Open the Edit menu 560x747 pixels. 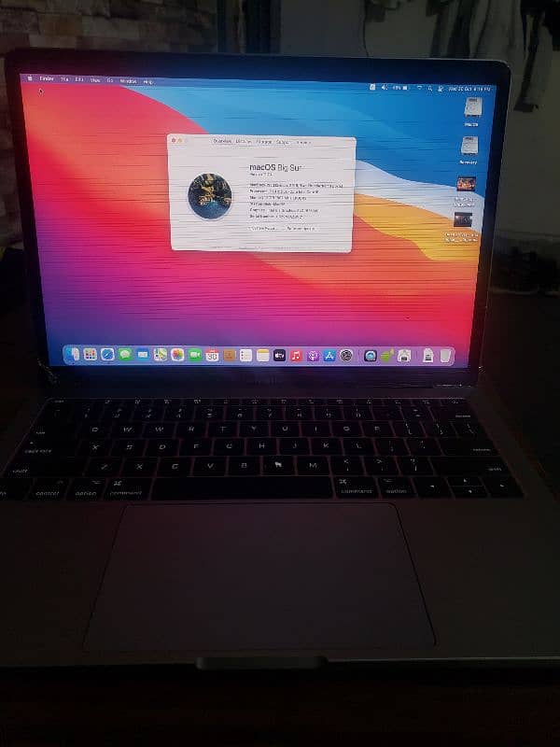[79, 79]
